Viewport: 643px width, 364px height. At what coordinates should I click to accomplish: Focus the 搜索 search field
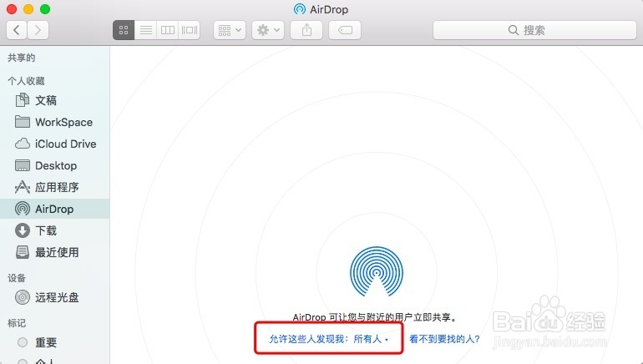coord(534,30)
